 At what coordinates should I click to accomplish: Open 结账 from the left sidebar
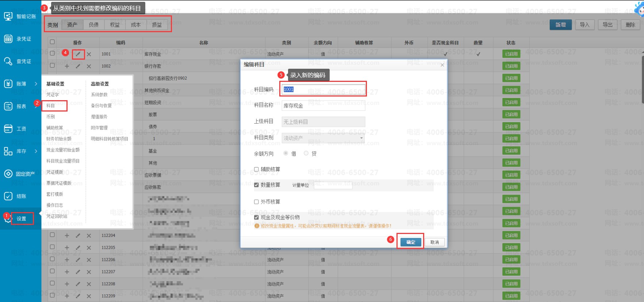pyautogui.click(x=20, y=196)
